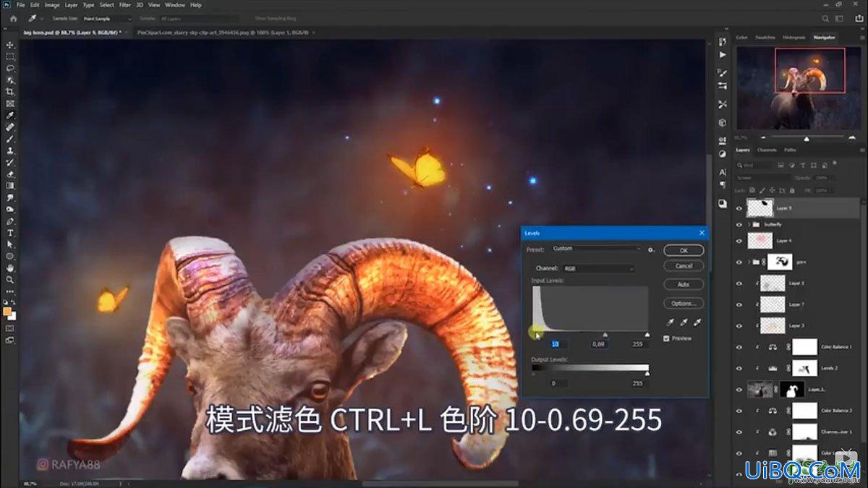The height and width of the screenshot is (488, 868).
Task: Select the Type tool
Action: pyautogui.click(x=10, y=233)
